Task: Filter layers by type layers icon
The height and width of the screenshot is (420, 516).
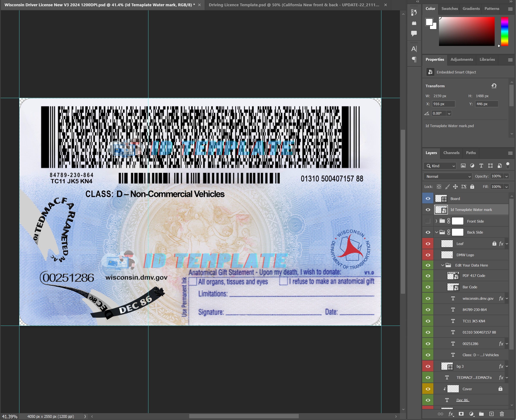Action: pyautogui.click(x=481, y=166)
